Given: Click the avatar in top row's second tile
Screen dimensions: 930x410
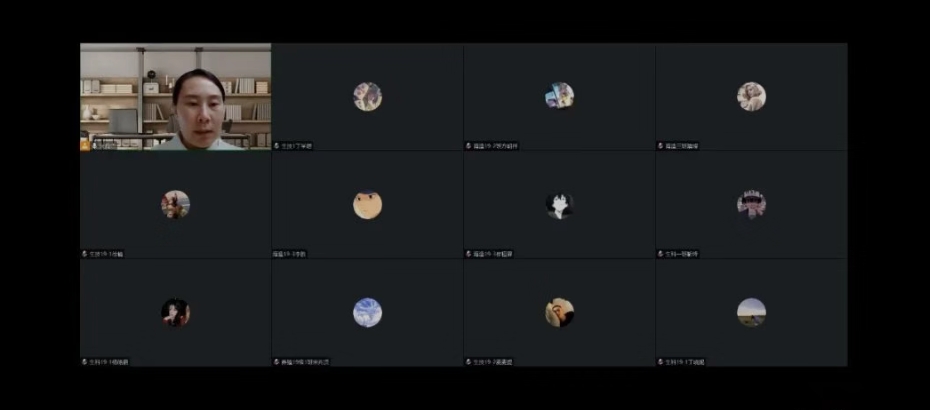Looking at the screenshot, I should click(367, 97).
